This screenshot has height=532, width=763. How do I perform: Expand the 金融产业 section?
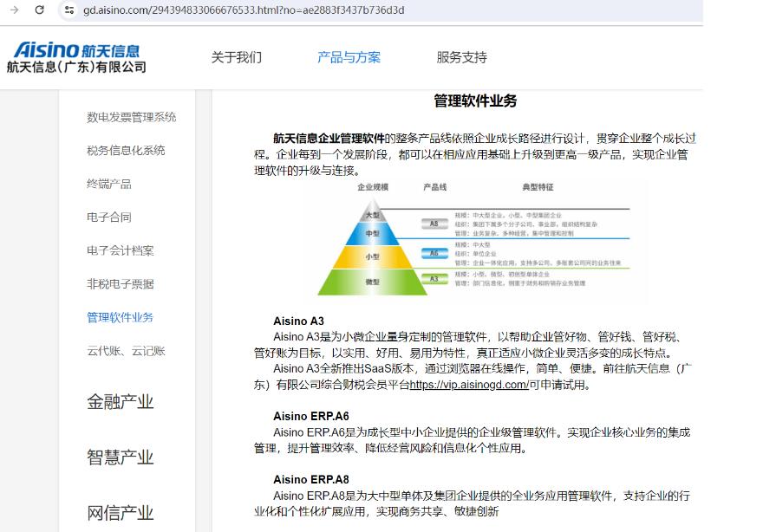(120, 402)
